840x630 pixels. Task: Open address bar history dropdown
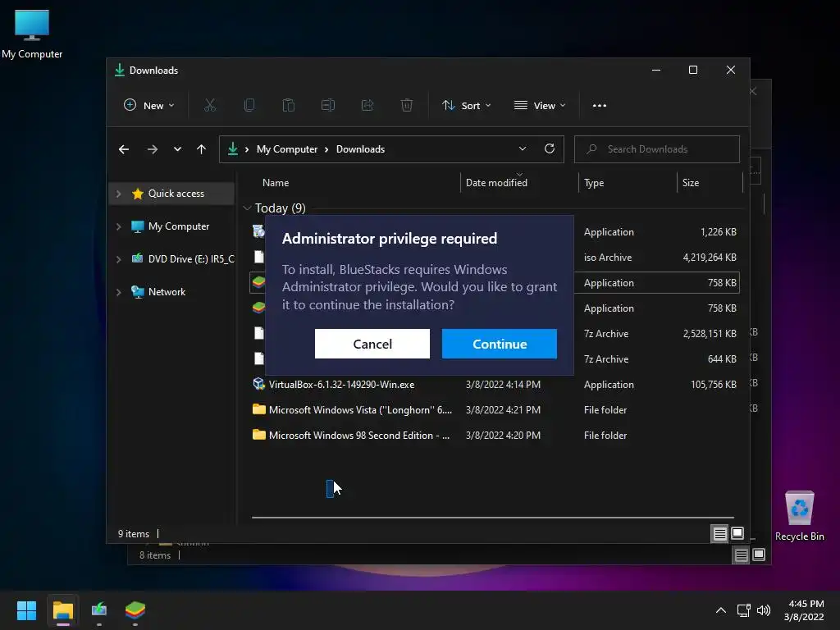(523, 149)
